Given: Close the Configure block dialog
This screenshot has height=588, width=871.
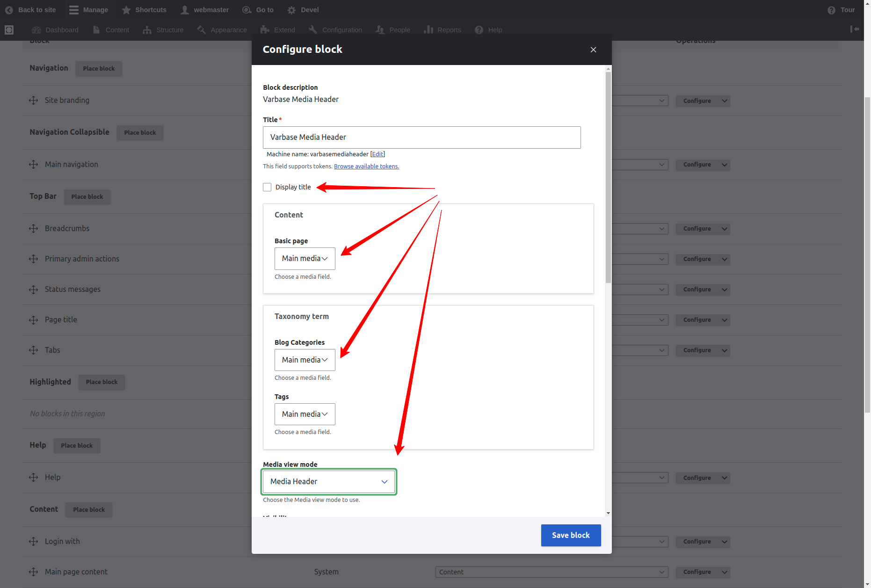Looking at the screenshot, I should pos(593,50).
